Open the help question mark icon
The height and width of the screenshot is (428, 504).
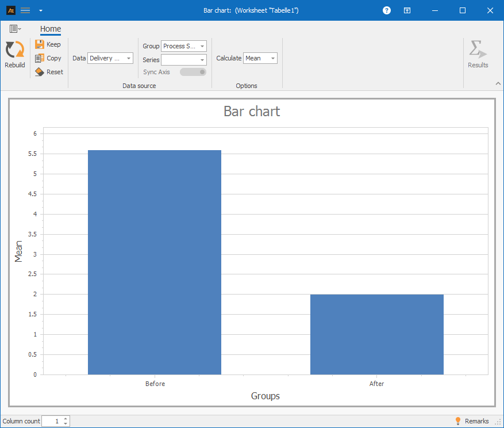(387, 10)
